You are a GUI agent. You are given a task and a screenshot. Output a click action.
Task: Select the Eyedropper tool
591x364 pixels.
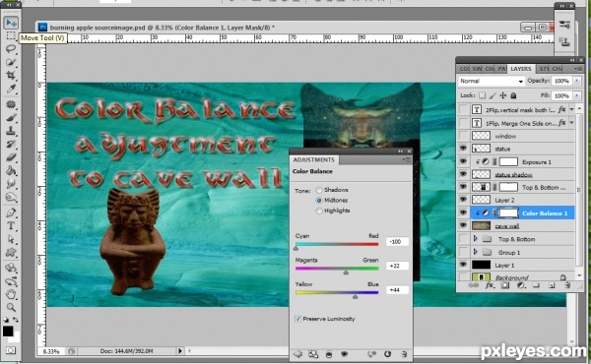[11, 89]
